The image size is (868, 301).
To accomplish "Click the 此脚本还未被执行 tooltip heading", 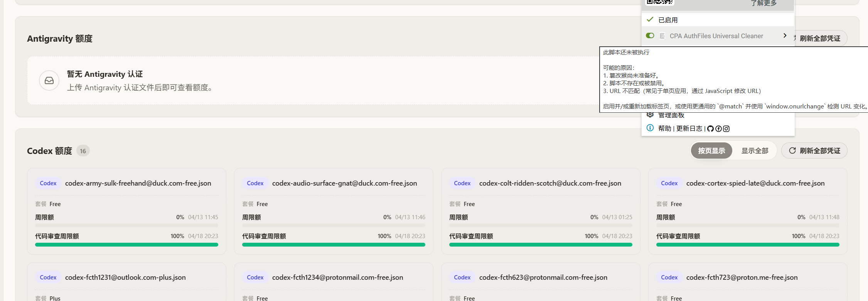I will pyautogui.click(x=626, y=52).
